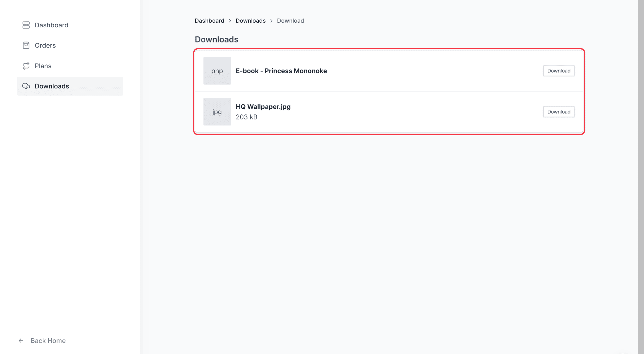Open Orders in the sidebar
This screenshot has height=354, width=644.
pyautogui.click(x=45, y=46)
